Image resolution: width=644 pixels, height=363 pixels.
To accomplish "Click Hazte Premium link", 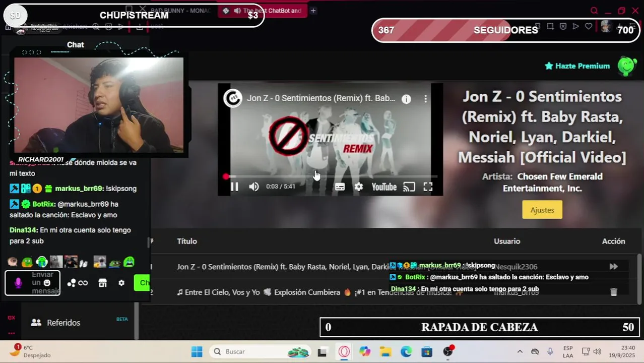I will click(x=577, y=66).
